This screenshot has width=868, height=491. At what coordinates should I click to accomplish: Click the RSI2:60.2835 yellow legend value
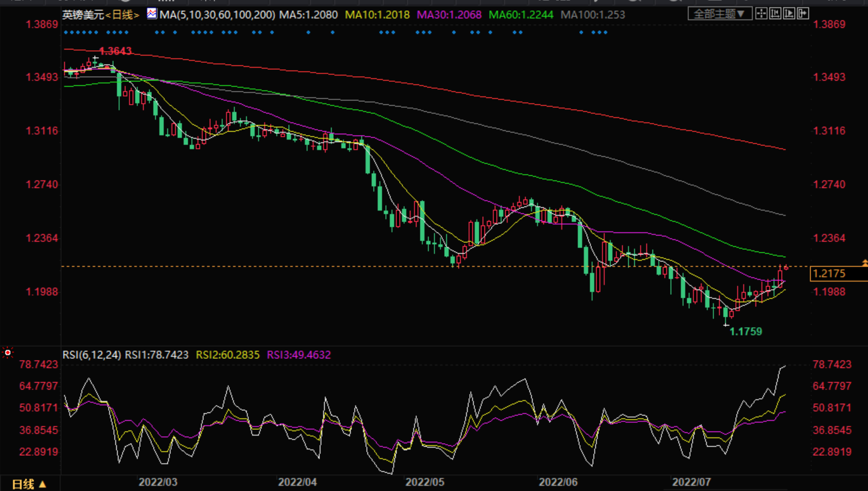[228, 355]
